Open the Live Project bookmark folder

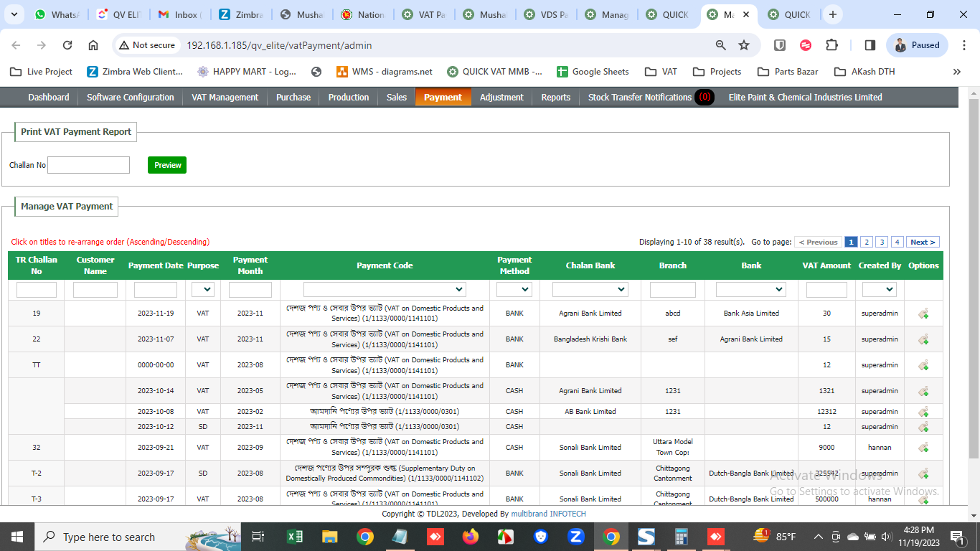[42, 72]
